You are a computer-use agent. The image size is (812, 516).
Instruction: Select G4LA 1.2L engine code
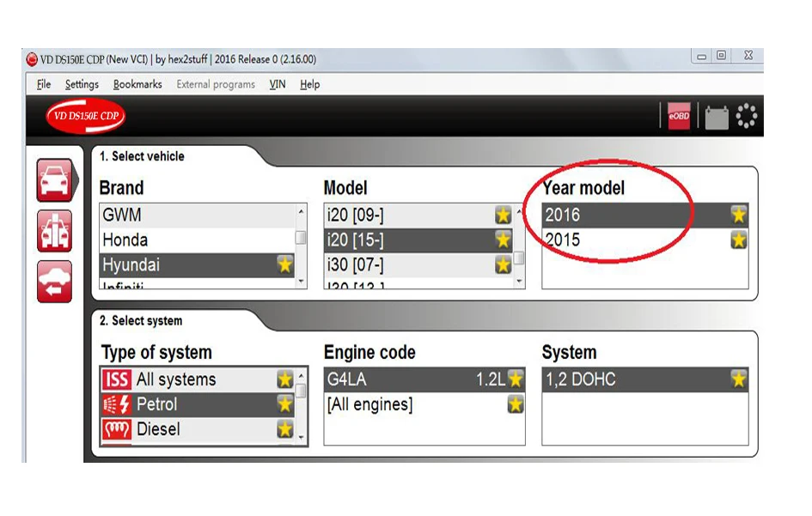tap(424, 379)
